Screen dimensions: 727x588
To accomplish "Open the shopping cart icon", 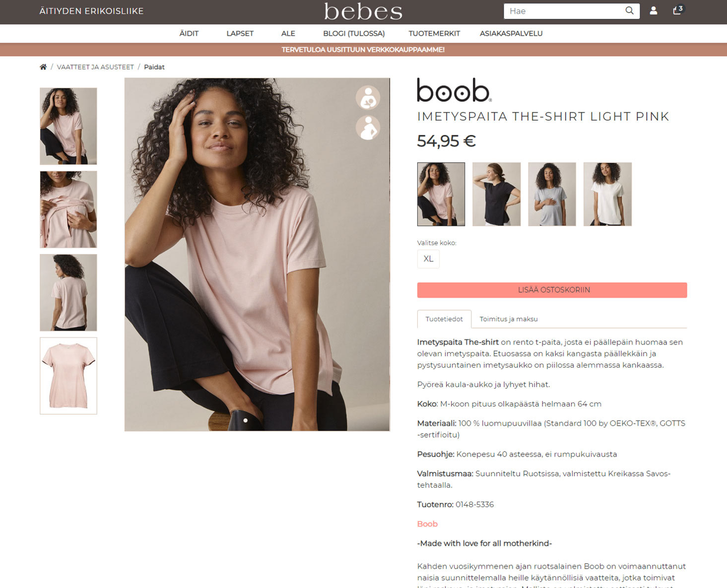I will pos(678,10).
